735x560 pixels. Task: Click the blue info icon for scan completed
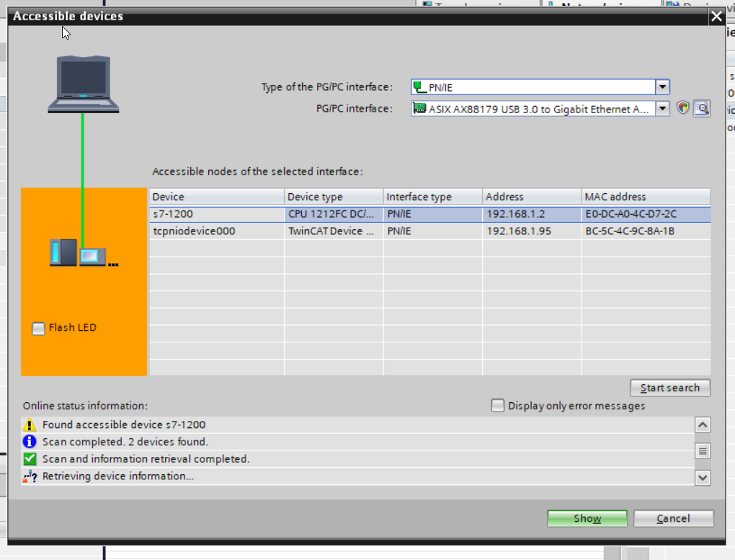tap(30, 442)
